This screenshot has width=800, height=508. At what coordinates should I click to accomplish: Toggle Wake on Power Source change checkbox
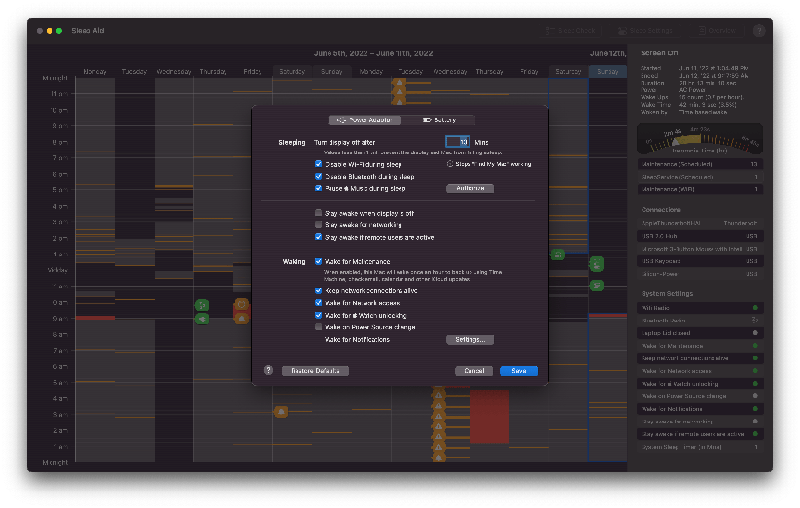318,326
